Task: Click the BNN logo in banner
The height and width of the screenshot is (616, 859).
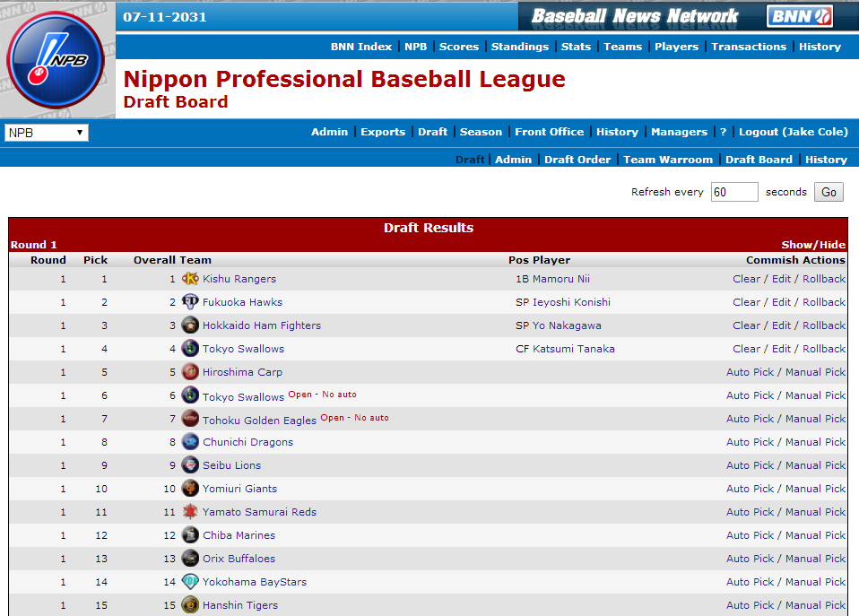Action: point(800,16)
